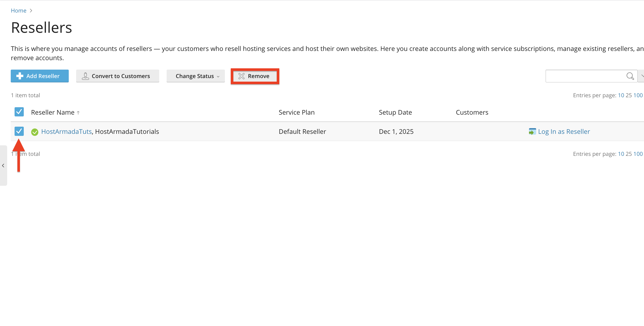Open the HostArmadaTuts reseller link

pos(66,132)
